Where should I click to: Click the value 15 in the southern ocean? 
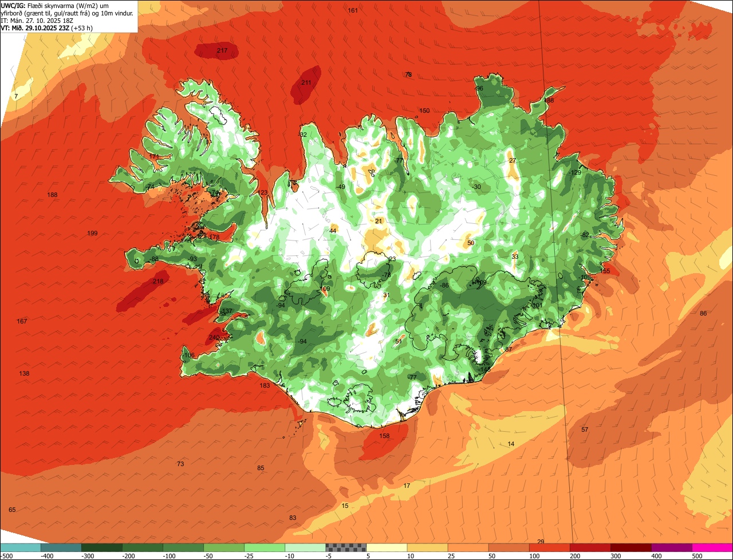(x=345, y=506)
